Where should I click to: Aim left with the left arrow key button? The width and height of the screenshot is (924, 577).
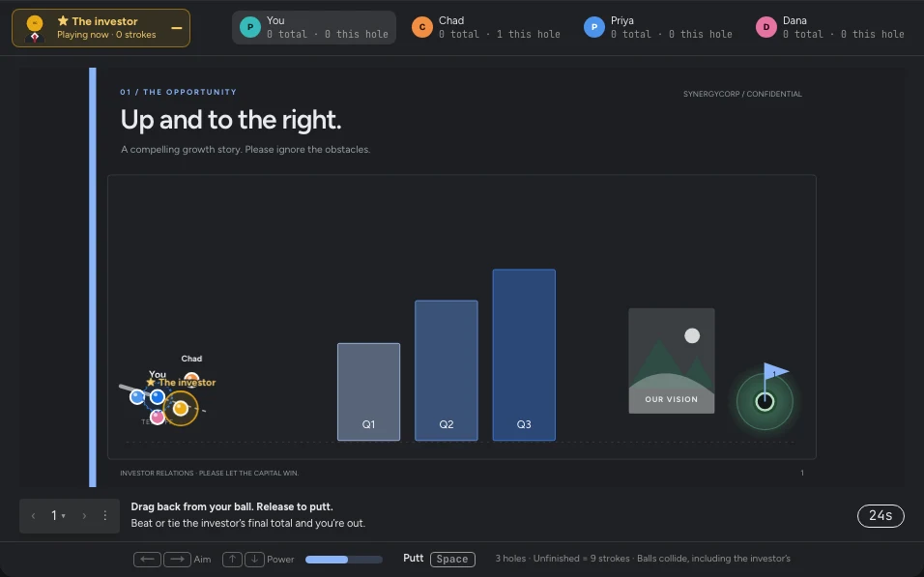tap(147, 559)
